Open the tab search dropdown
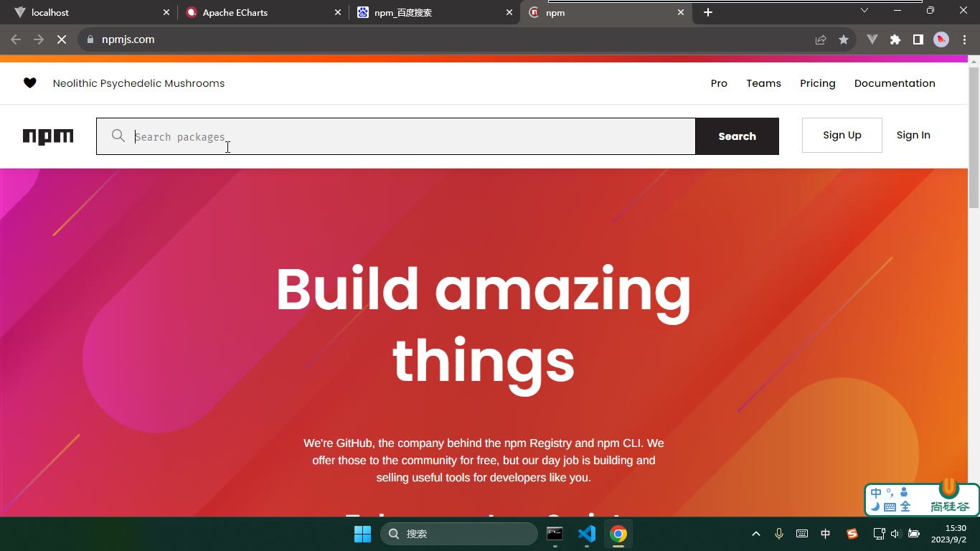 pos(864,10)
